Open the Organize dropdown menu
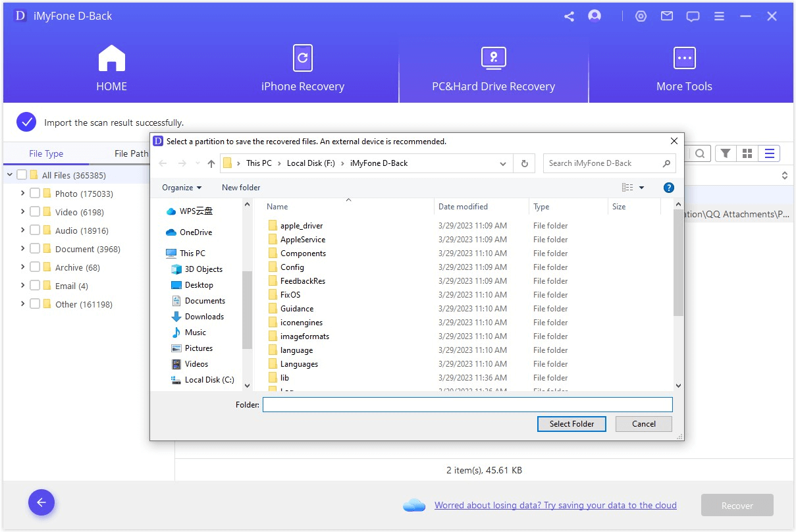 182,188
